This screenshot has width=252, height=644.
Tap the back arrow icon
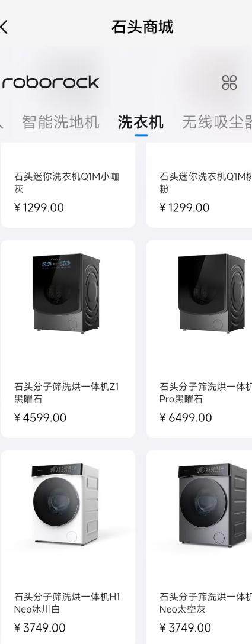pos(4,27)
